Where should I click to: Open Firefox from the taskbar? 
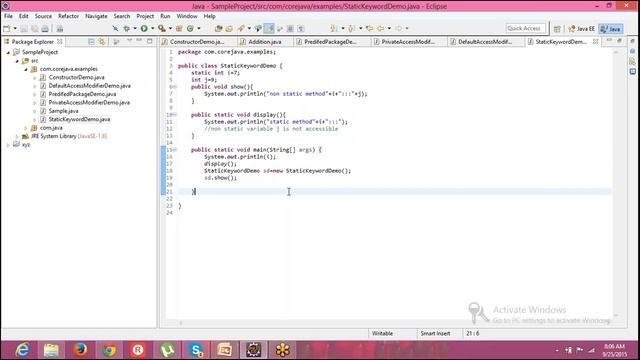(80, 350)
